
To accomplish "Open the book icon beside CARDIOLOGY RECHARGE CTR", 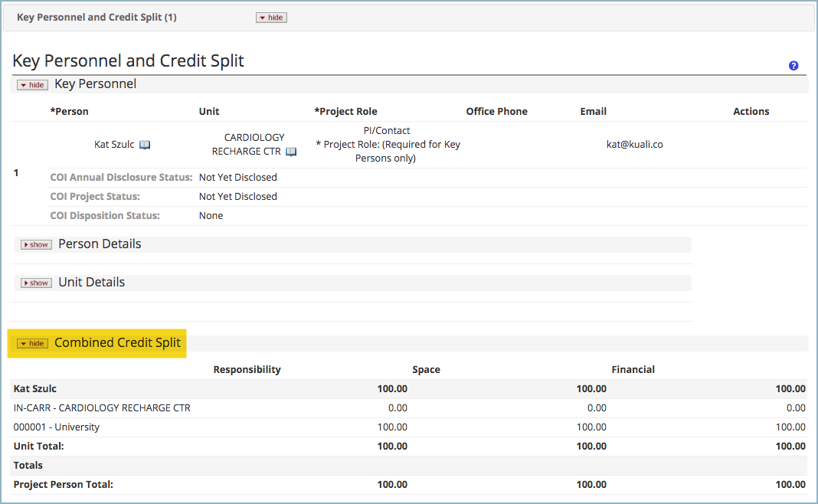I will 290,151.
